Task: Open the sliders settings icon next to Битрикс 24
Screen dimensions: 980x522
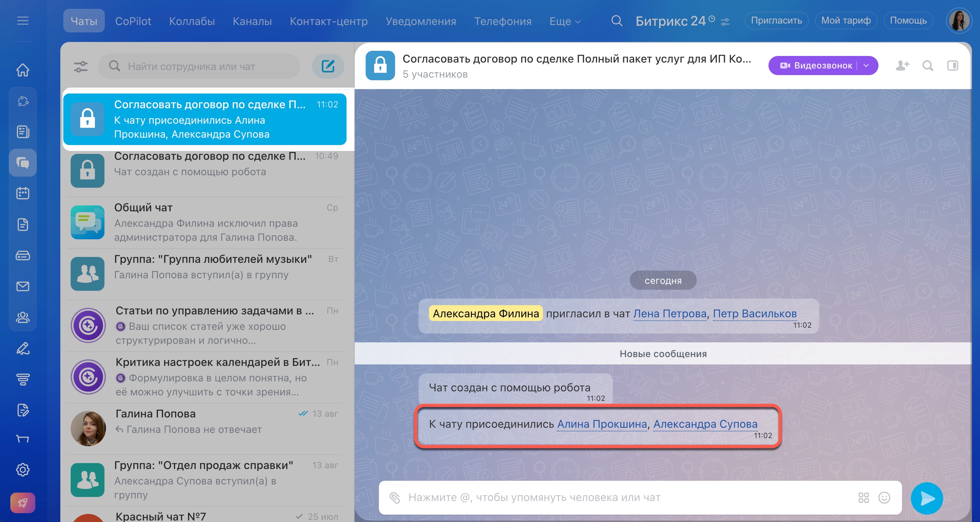Action: point(725,22)
